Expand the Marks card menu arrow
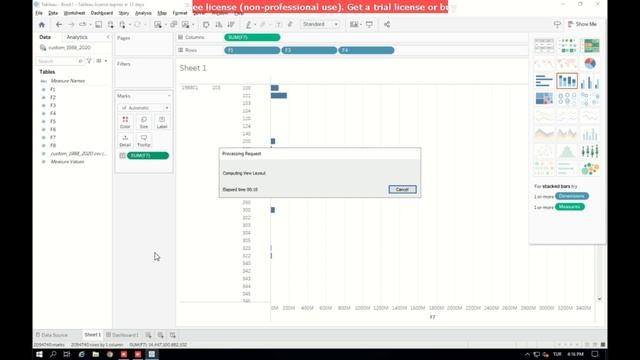Viewport: 640px width, 360px height. click(169, 96)
